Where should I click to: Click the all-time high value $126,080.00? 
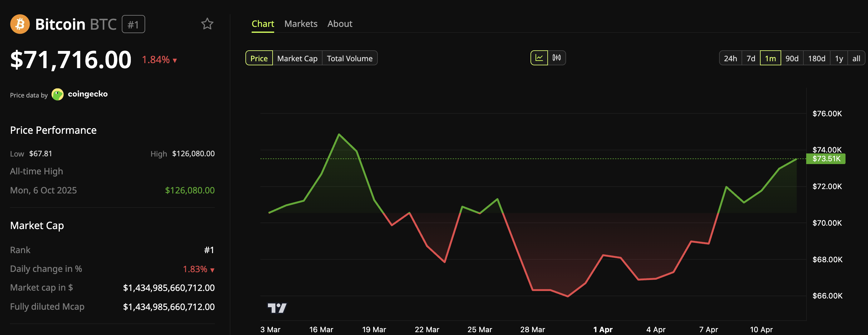pos(190,190)
